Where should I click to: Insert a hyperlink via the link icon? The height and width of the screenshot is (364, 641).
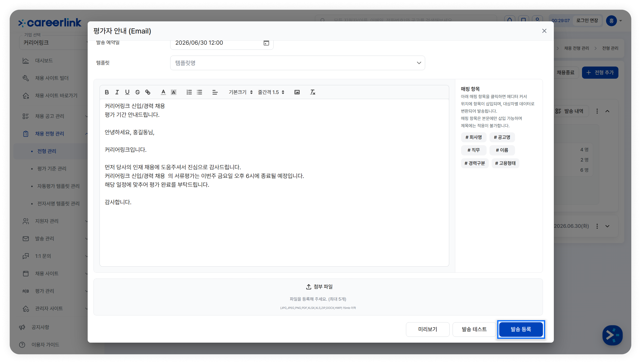(x=148, y=92)
